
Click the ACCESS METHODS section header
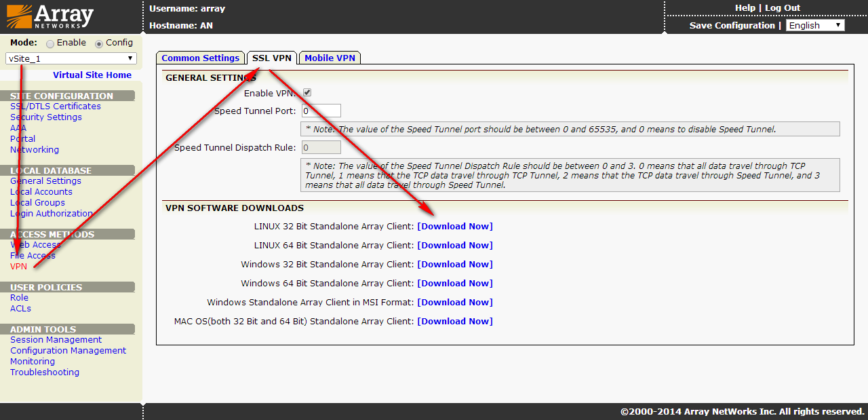[x=68, y=234]
